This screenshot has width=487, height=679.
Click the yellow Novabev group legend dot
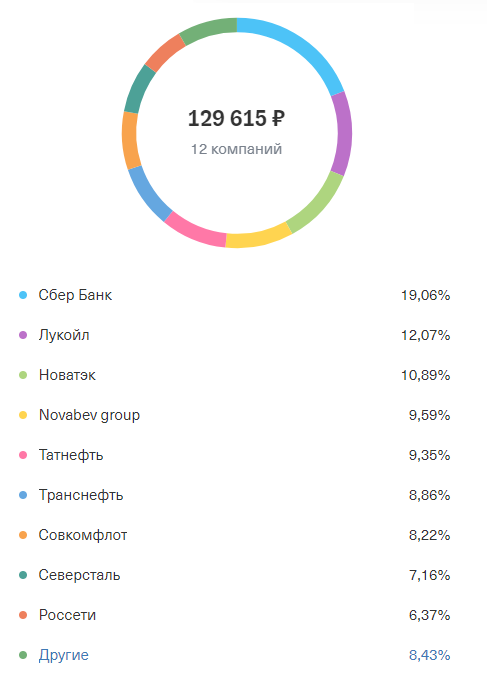coord(23,415)
